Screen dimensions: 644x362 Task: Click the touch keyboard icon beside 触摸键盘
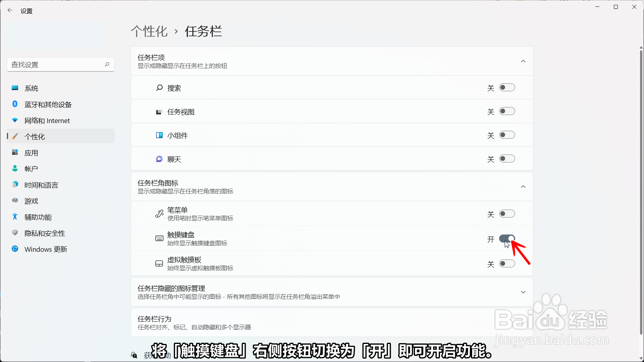[159, 239]
